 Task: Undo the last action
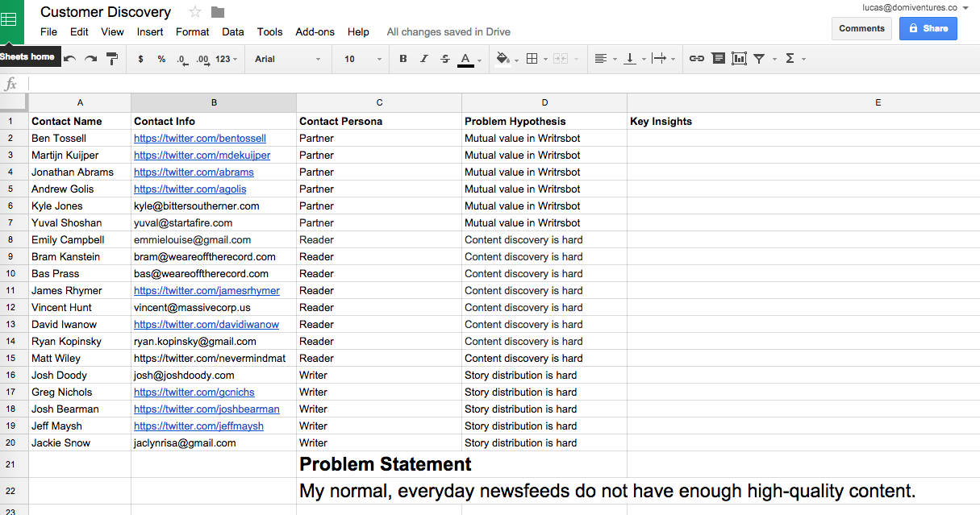coord(70,59)
